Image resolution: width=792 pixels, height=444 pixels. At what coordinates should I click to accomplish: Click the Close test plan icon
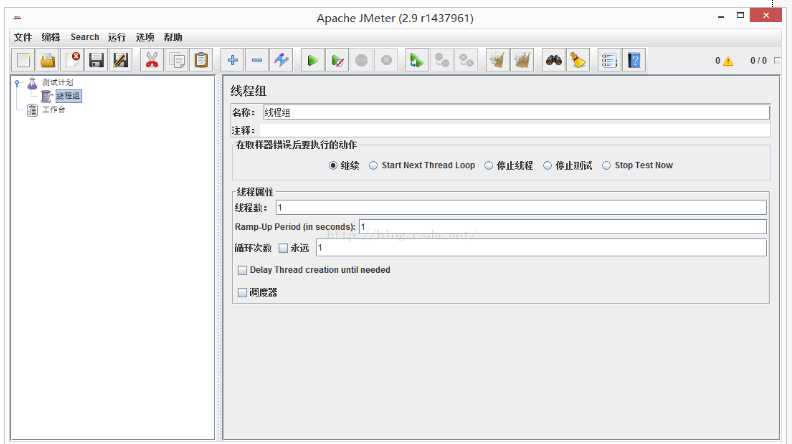pos(72,61)
